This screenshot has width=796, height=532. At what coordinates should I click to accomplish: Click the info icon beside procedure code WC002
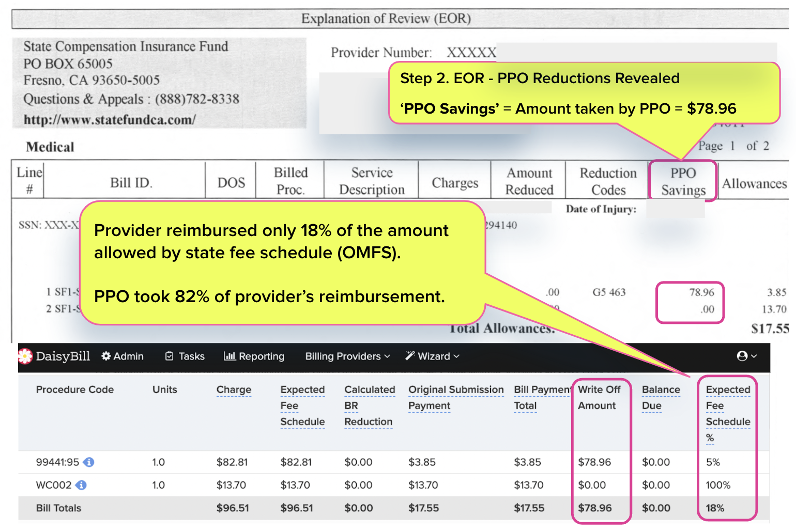[81, 486]
